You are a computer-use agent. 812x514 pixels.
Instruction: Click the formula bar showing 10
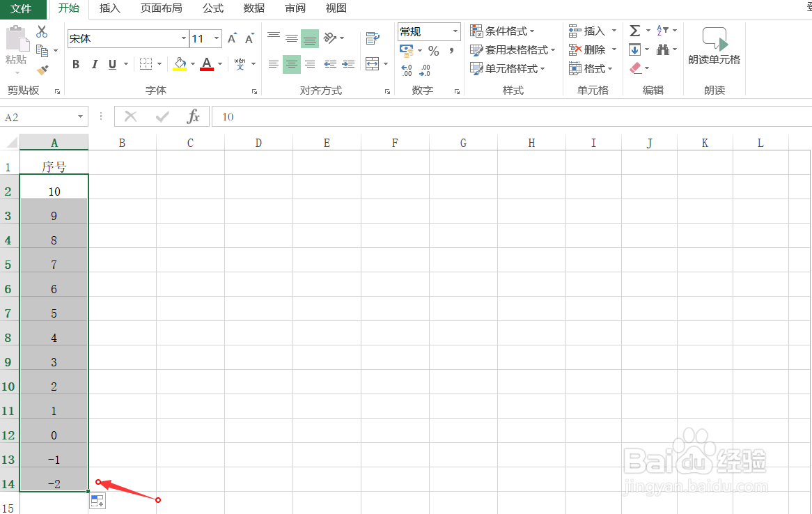coord(512,116)
